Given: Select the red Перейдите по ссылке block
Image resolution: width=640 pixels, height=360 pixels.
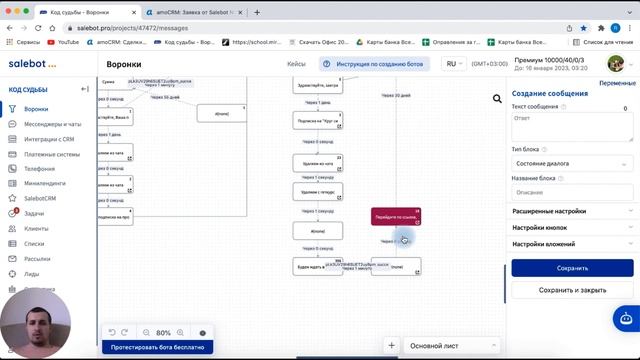Looking at the screenshot, I should [396, 217].
